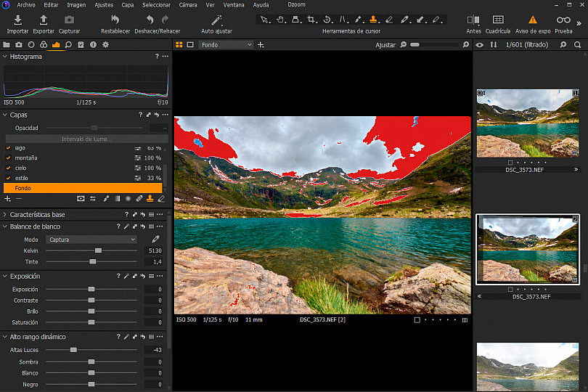Click the Altas Luces slider handle
Viewport: 588px width, 392px height.
click(73, 350)
